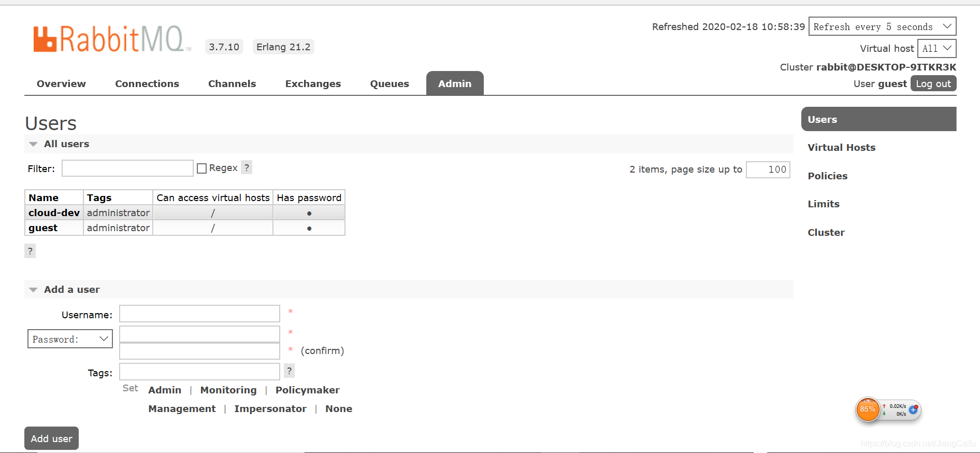Go to the Overview tab
Screen dimensions: 980x453
pyautogui.click(x=61, y=83)
